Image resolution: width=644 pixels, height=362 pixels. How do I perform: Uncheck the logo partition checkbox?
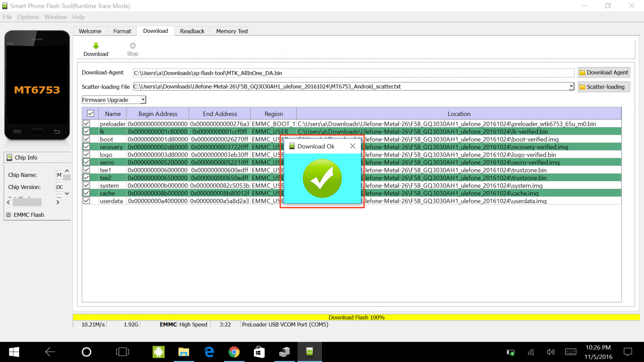(87, 155)
